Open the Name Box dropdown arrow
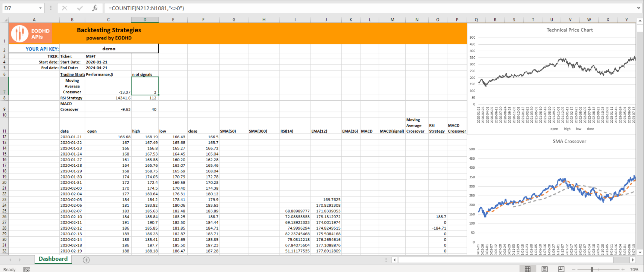Screen dimensions: 644x272 40,8
